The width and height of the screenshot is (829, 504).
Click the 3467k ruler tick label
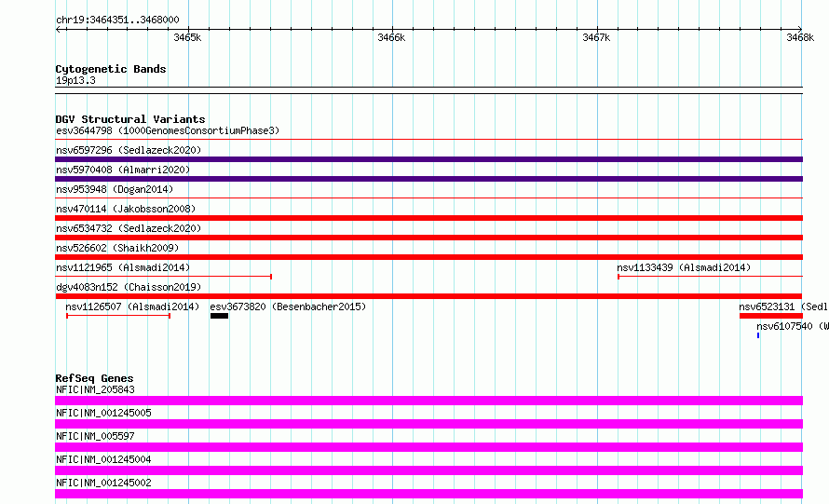click(596, 37)
